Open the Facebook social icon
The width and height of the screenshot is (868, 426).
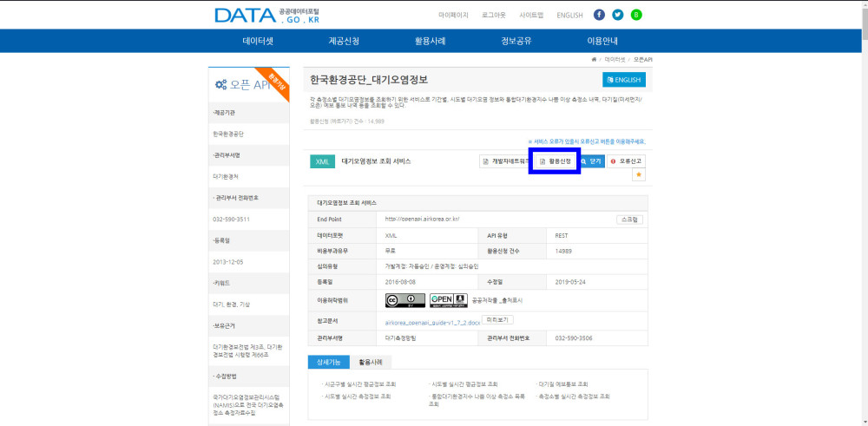coord(599,15)
